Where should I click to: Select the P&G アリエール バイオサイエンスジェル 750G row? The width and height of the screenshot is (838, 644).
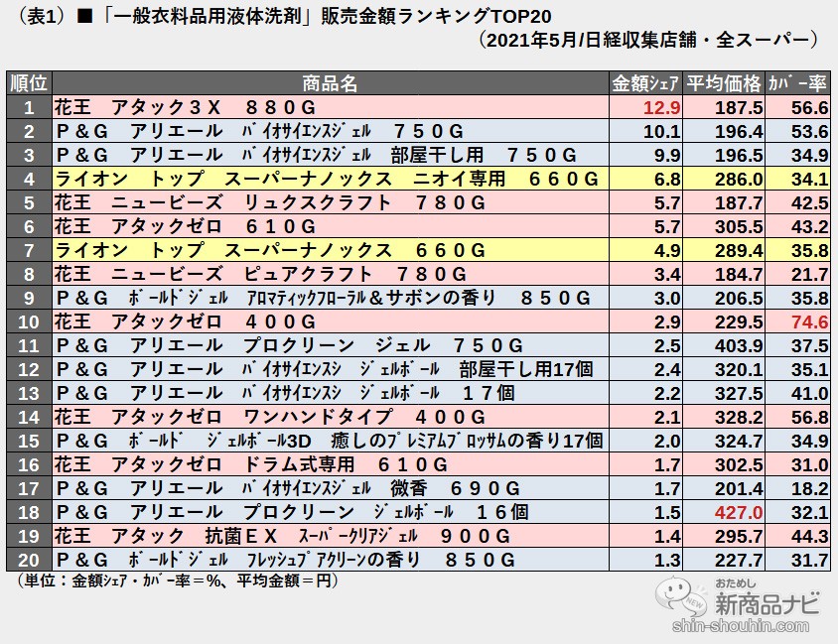click(418, 131)
